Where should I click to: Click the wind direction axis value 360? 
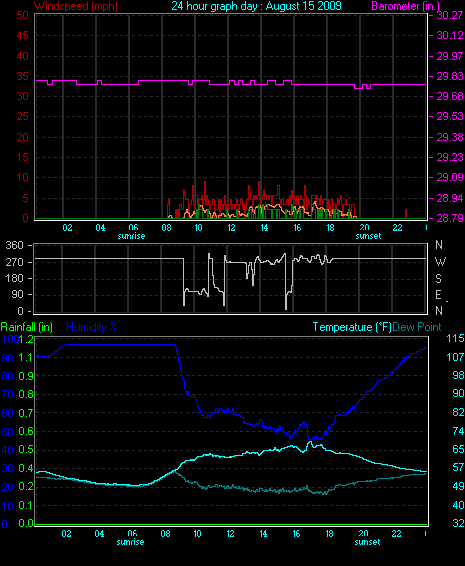point(14,245)
